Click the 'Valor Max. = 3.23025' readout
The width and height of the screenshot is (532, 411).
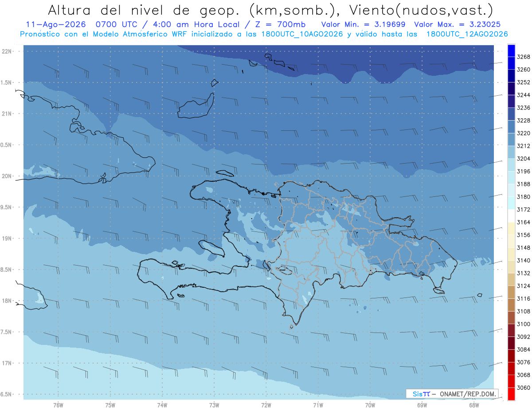(458, 24)
